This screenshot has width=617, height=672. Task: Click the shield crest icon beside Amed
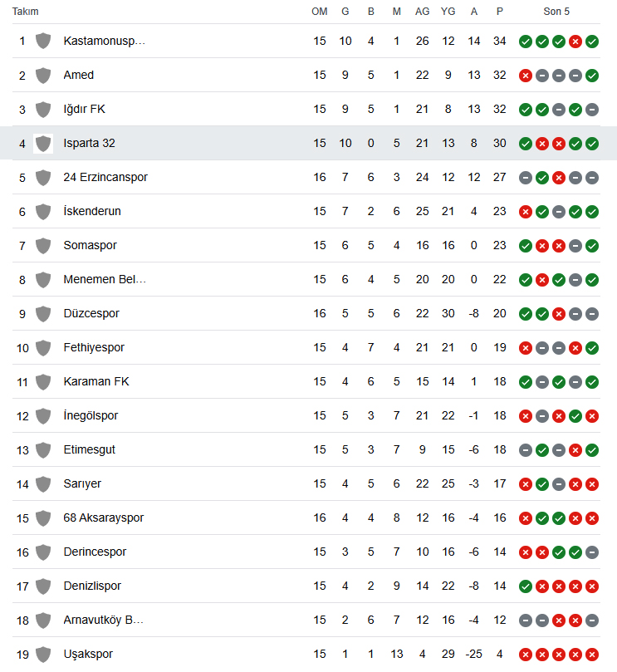pos(43,76)
